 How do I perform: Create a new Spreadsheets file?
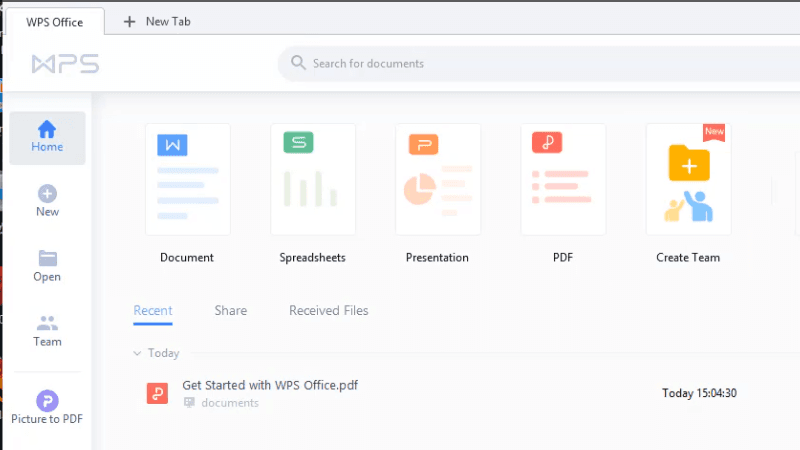[312, 179]
